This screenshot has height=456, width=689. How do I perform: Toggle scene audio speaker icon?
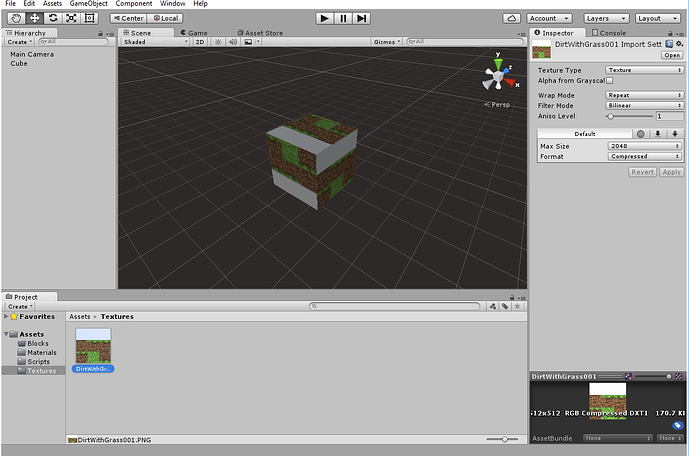pyautogui.click(x=233, y=42)
